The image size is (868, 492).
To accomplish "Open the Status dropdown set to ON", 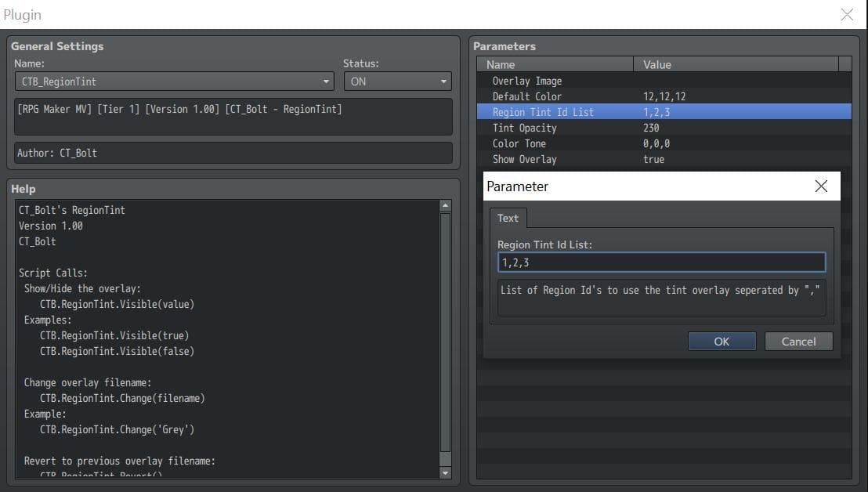I will pos(397,81).
